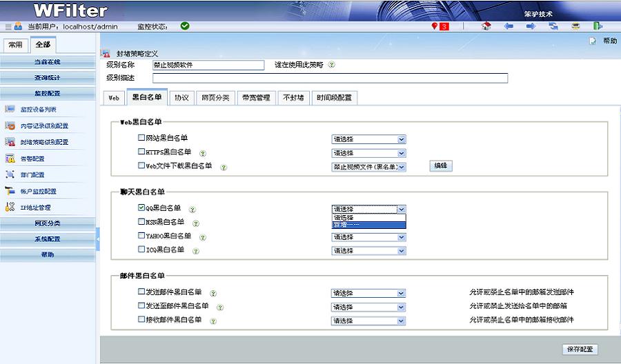Select 新增 option in QQ dropdown list
Viewport: 621px width, 364px height.
[x=368, y=225]
